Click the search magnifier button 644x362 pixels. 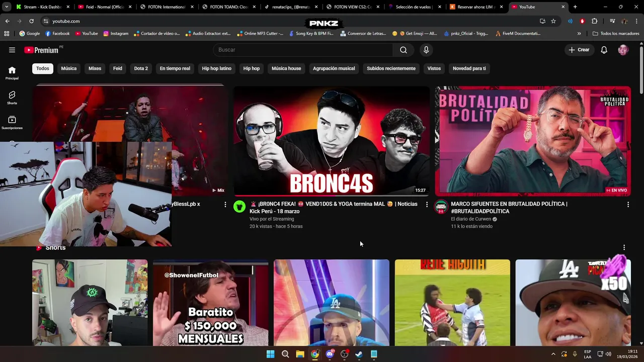click(x=404, y=50)
